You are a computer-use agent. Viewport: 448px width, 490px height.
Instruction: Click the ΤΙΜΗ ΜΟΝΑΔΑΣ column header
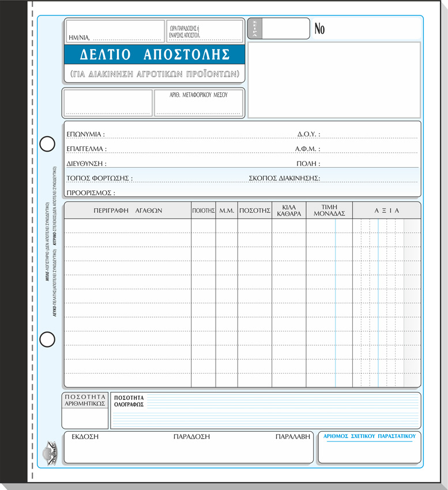329,210
